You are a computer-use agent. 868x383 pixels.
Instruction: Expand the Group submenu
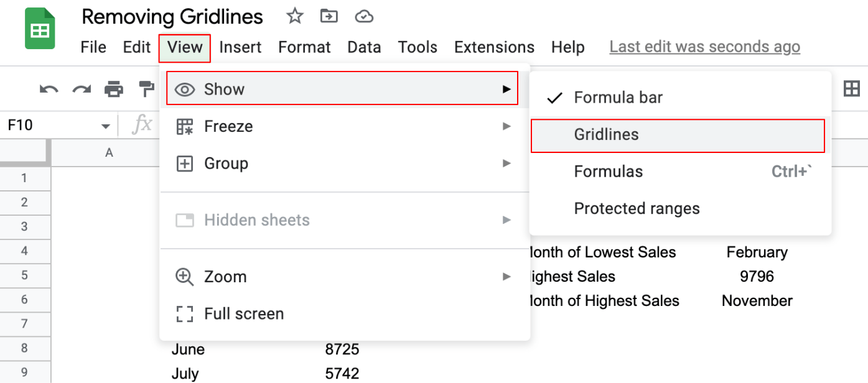345,164
